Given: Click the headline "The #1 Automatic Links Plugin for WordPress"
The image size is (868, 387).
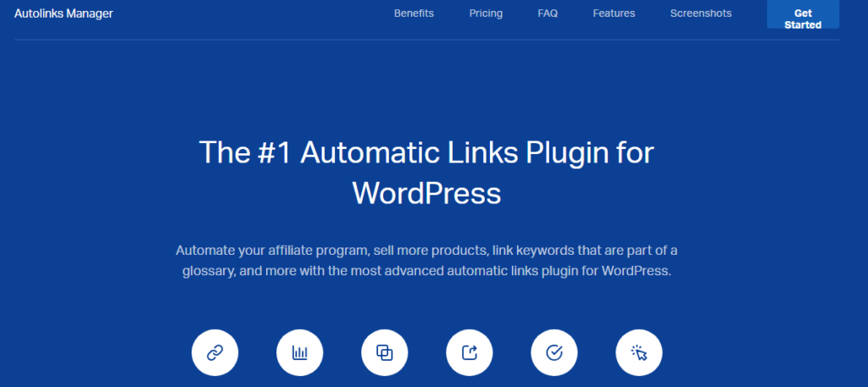Looking at the screenshot, I should 426,173.
